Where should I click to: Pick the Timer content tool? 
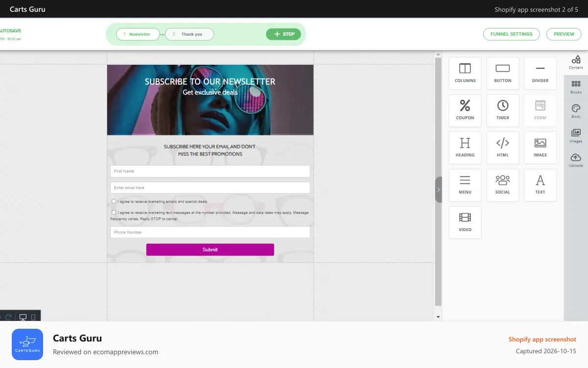(x=503, y=111)
